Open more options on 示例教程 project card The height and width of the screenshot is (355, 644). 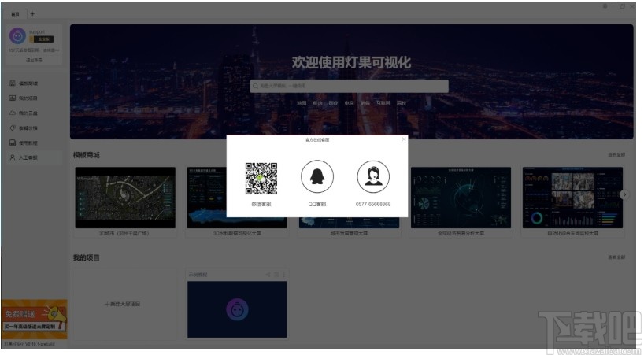click(x=283, y=275)
